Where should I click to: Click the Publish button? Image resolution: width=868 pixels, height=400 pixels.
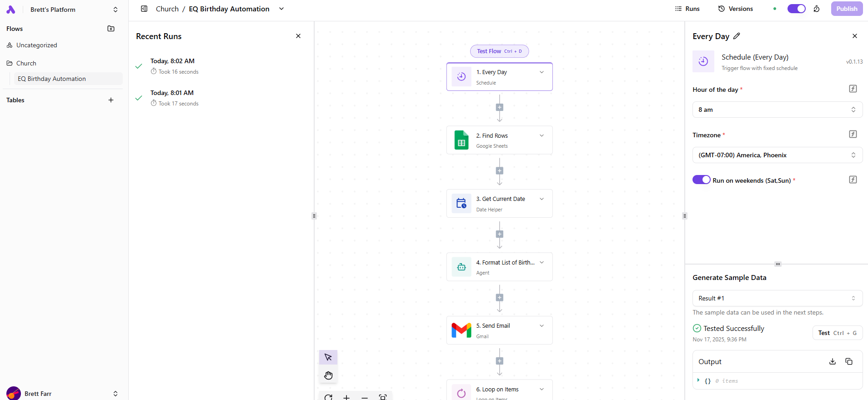[x=846, y=9]
